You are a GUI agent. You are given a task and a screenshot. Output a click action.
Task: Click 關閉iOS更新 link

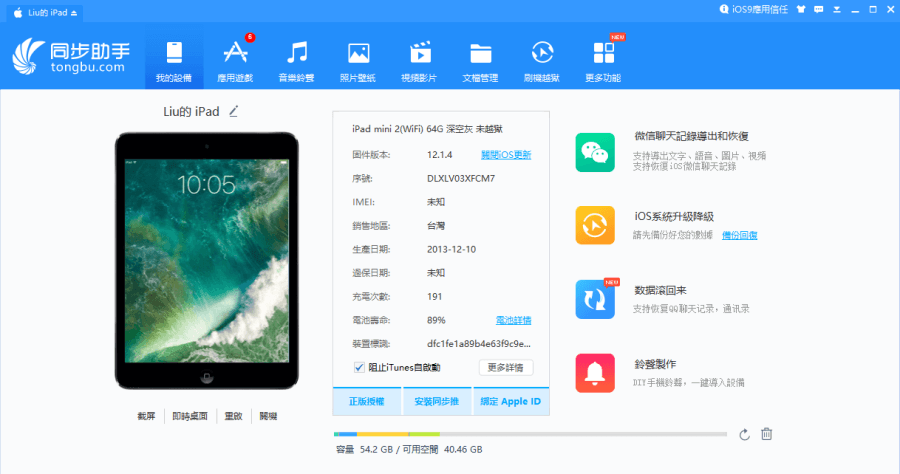[506, 155]
